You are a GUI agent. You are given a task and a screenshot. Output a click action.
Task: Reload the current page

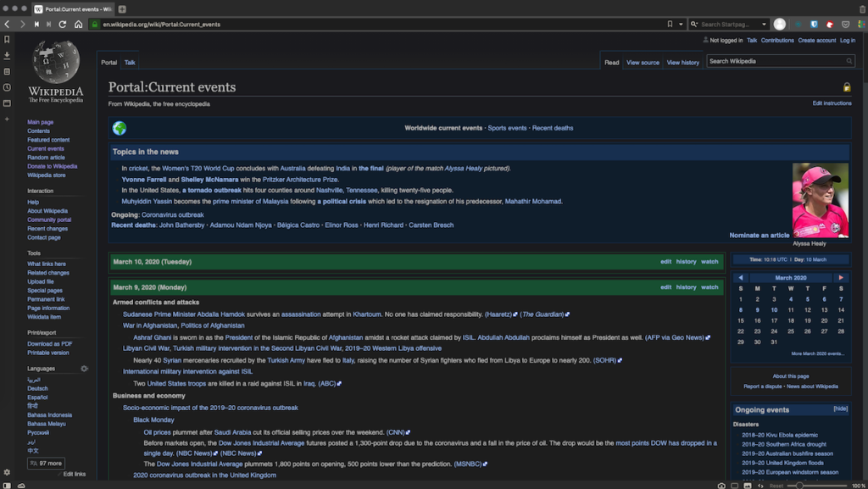click(62, 25)
